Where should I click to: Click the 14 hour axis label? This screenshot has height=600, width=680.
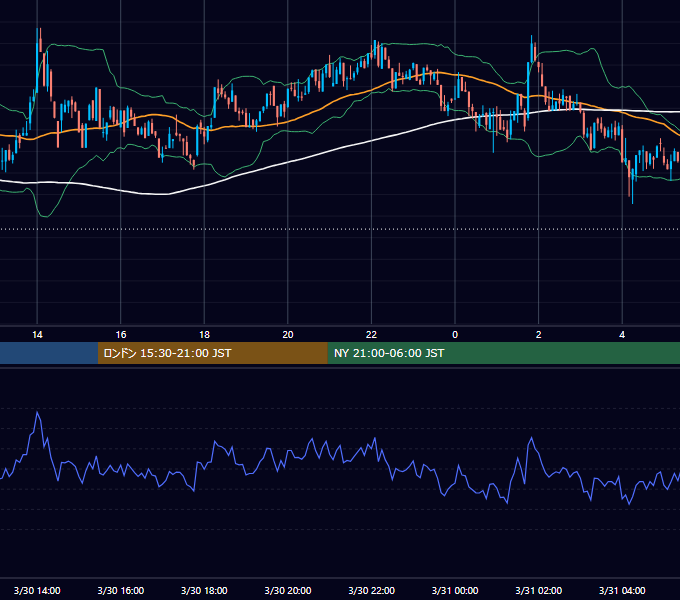(x=37, y=335)
